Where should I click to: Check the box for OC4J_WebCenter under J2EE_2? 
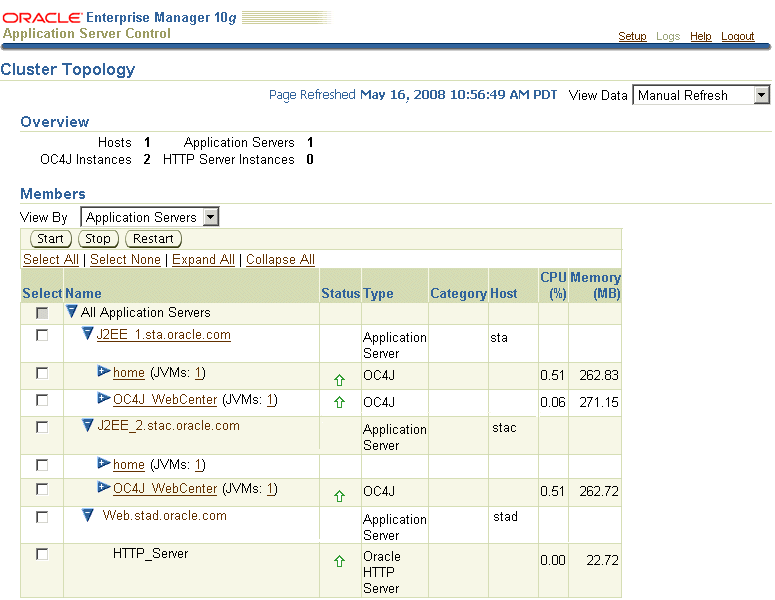tap(43, 489)
